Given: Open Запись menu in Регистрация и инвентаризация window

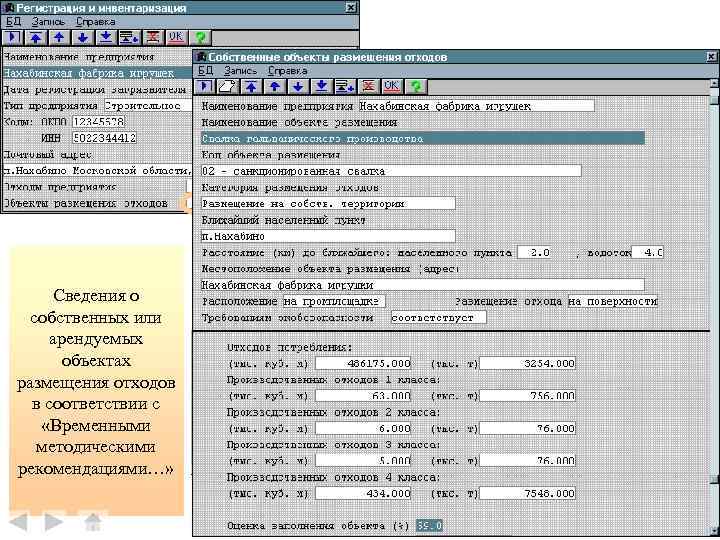Looking at the screenshot, I should (x=48, y=22).
